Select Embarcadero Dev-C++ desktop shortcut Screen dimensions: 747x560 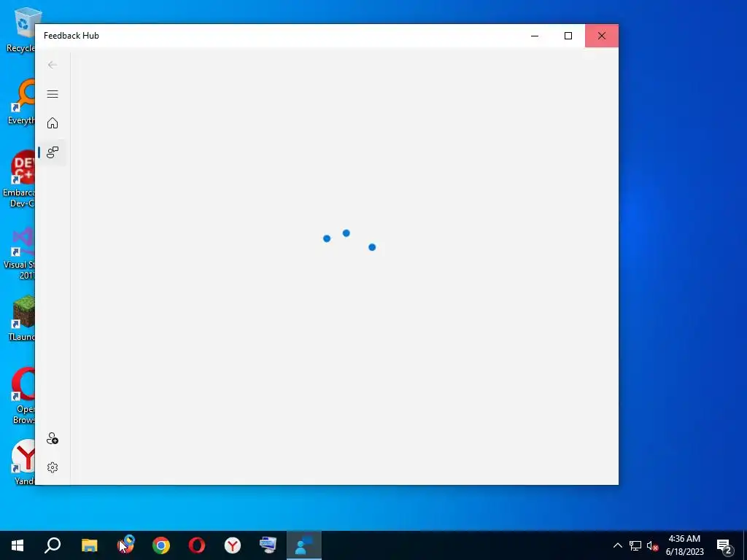[19, 179]
